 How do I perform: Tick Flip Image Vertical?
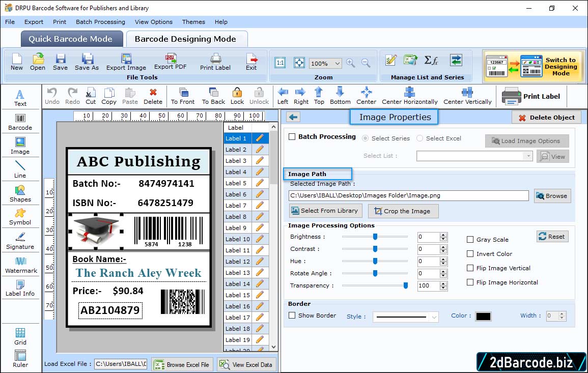tap(470, 268)
